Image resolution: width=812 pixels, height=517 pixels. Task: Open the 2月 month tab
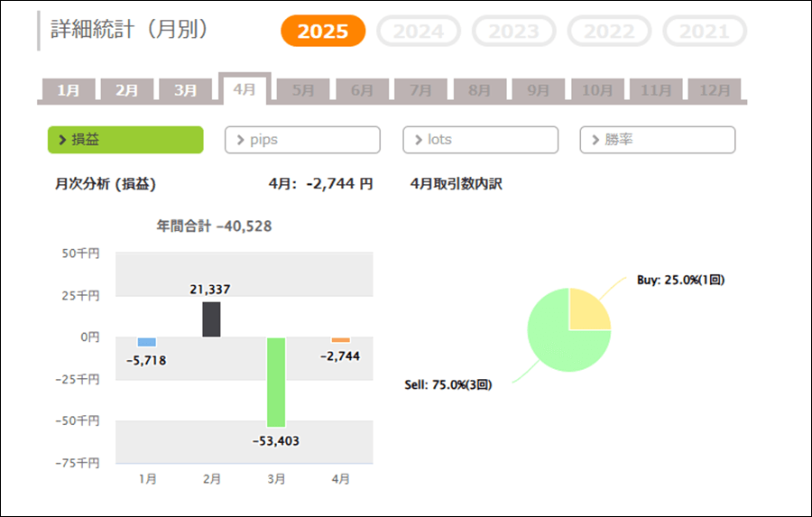pyautogui.click(x=127, y=90)
